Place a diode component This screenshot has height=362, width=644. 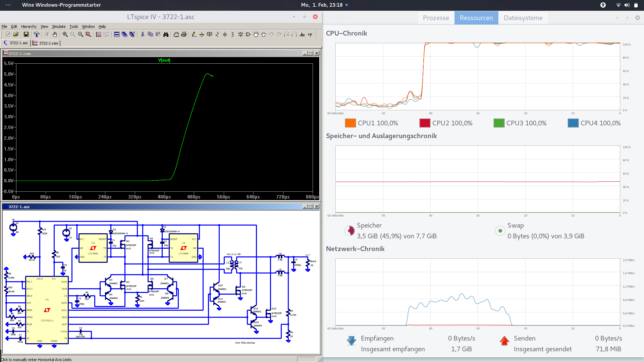pos(240,35)
